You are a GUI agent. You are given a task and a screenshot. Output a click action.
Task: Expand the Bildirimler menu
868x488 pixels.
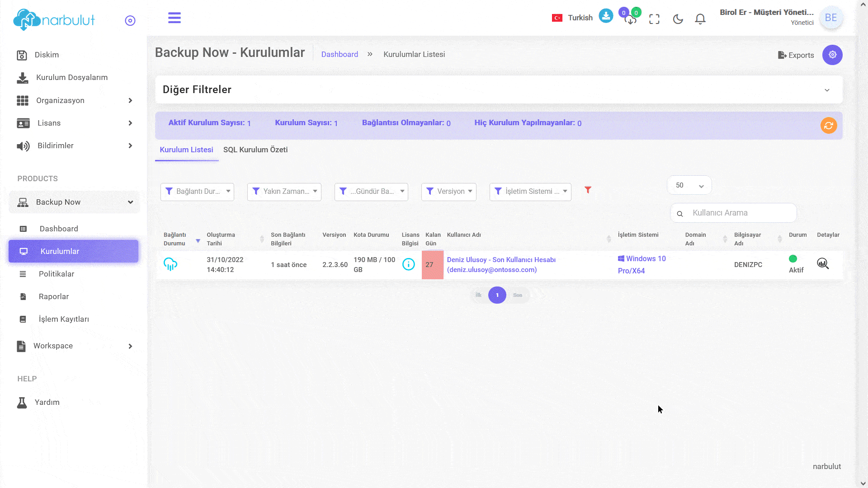[75, 145]
